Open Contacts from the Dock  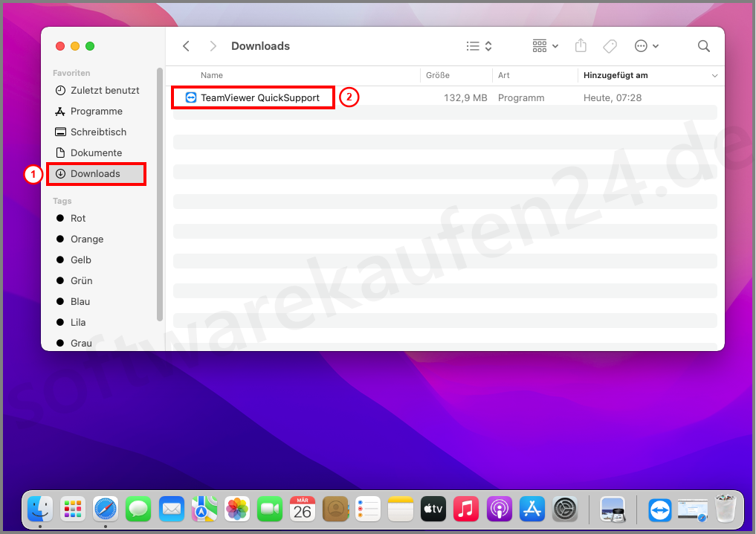(335, 509)
